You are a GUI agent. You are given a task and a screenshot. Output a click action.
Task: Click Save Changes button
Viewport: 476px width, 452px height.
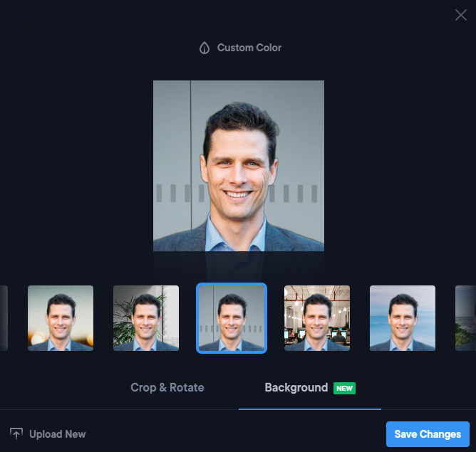[x=428, y=433]
